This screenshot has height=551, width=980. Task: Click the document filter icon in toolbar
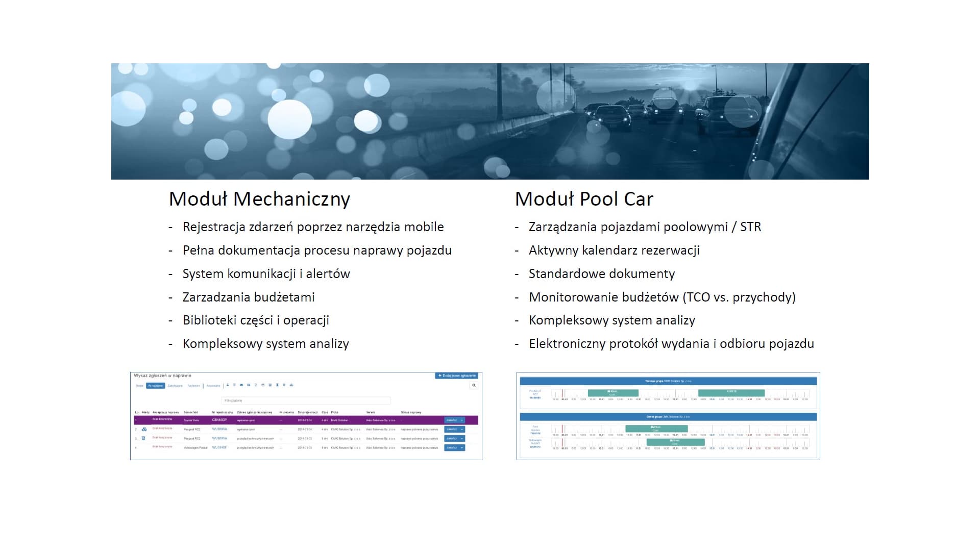click(x=256, y=385)
